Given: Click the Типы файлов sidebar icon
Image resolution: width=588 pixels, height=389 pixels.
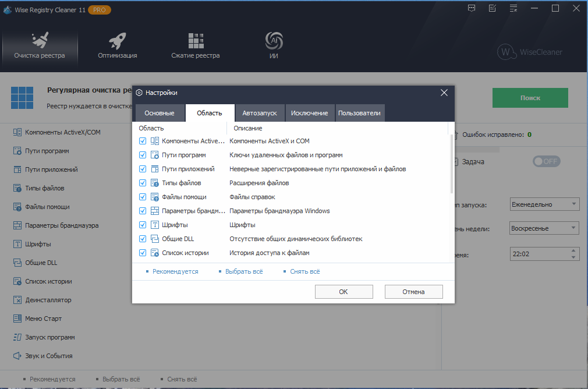Looking at the screenshot, I should click(17, 188).
